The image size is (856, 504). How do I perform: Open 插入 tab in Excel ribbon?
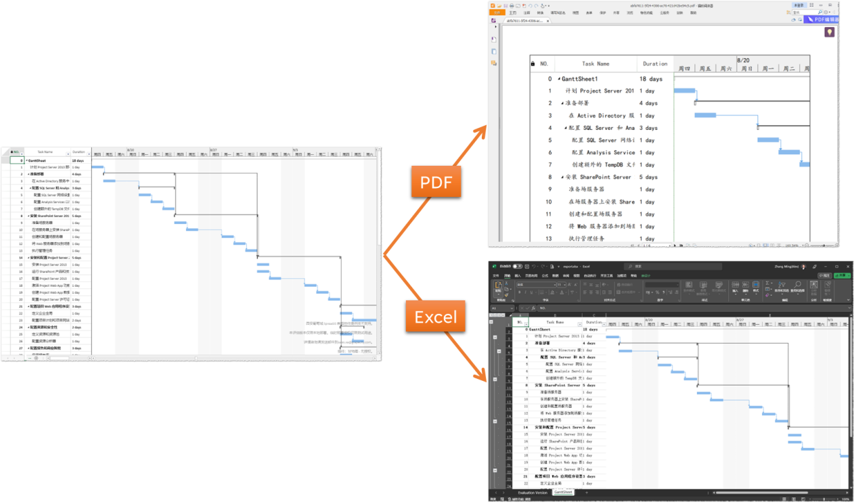click(518, 275)
